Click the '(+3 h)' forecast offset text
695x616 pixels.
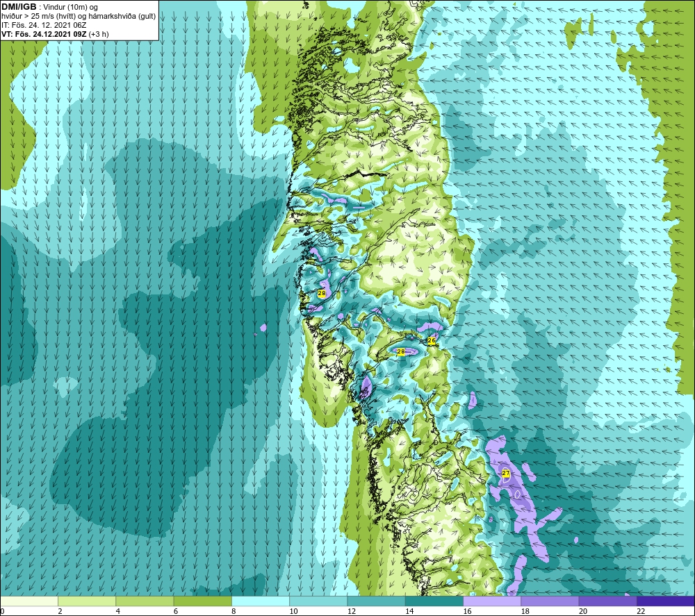point(99,34)
